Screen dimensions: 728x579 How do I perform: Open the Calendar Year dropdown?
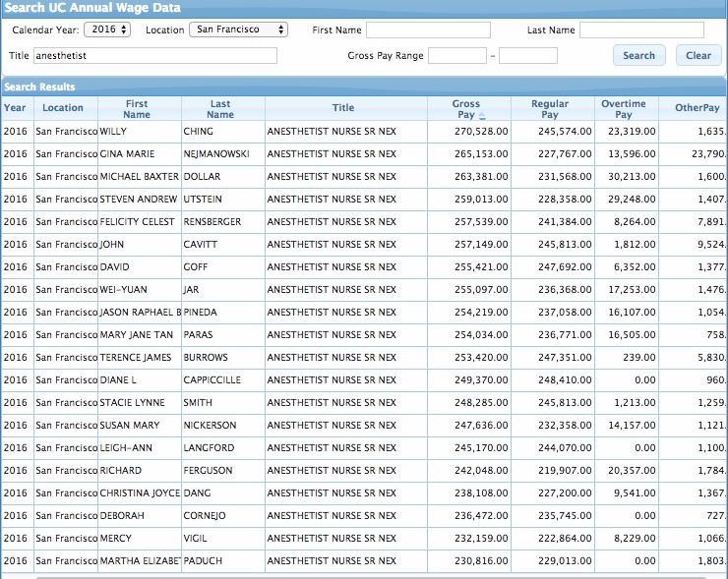106,29
